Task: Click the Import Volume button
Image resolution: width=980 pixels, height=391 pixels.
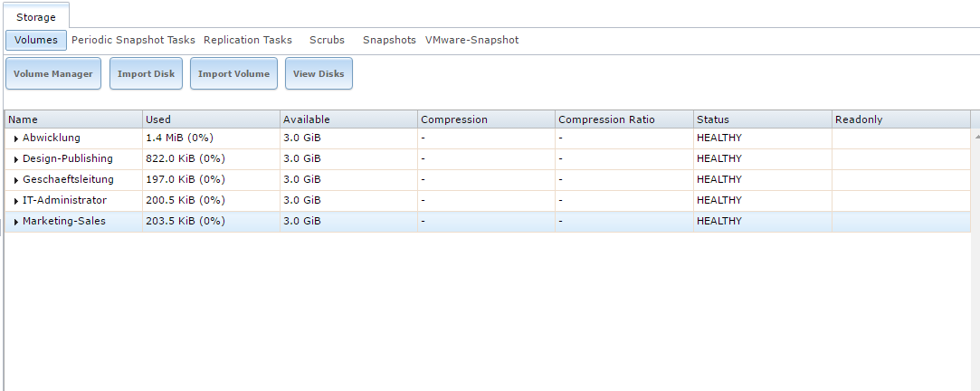Action: [x=233, y=74]
